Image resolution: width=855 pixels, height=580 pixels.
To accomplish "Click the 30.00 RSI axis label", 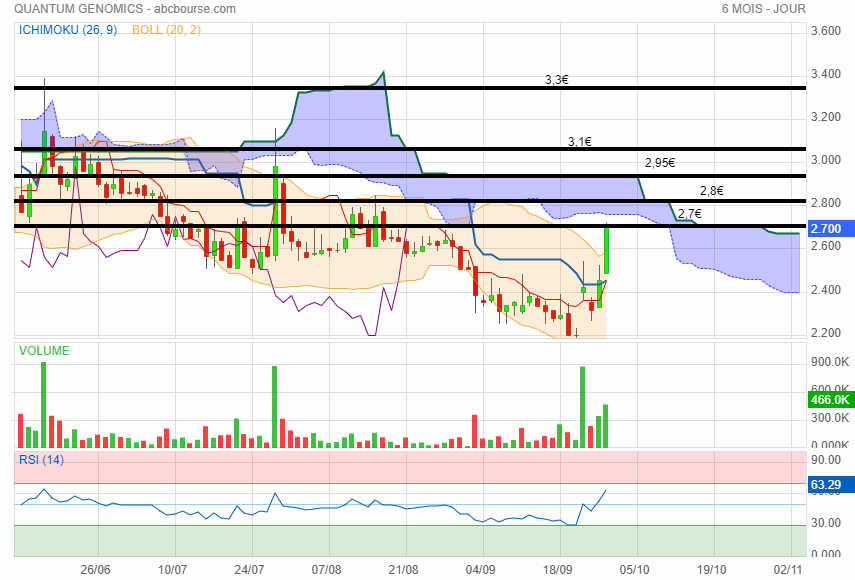I will point(826,523).
